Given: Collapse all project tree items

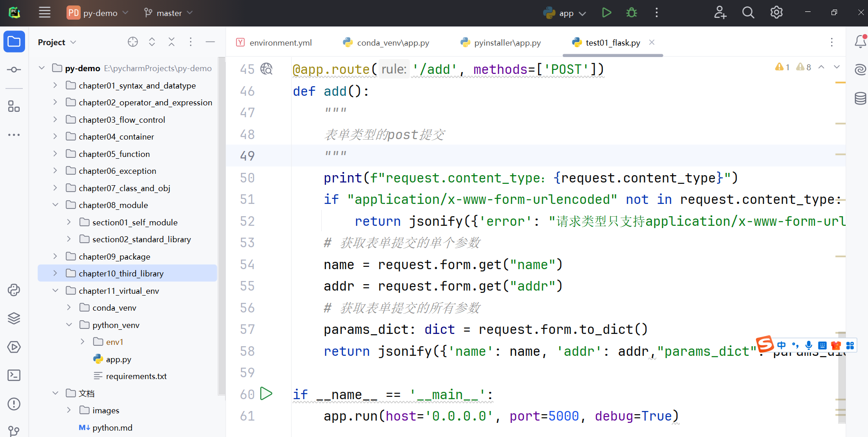Looking at the screenshot, I should click(171, 42).
